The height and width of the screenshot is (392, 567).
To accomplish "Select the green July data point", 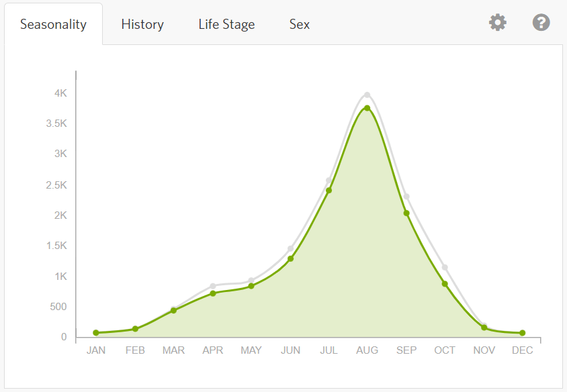I will pos(329,191).
